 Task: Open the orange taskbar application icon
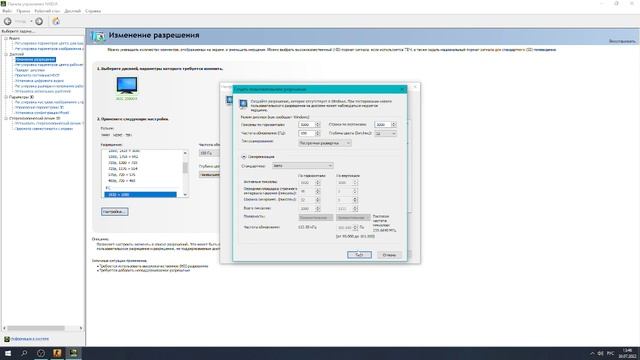(x=57, y=353)
